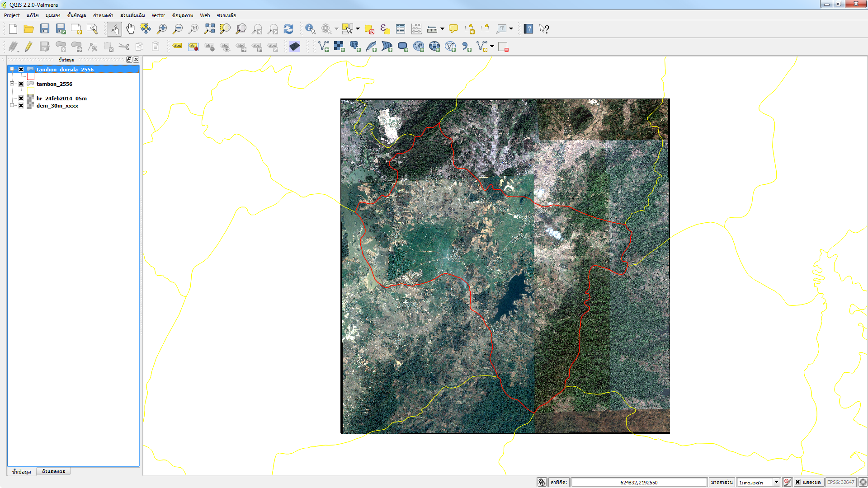Screen dimensions: 868x488
Task: Activate the Map Tips speech bubble
Action: coord(453,29)
